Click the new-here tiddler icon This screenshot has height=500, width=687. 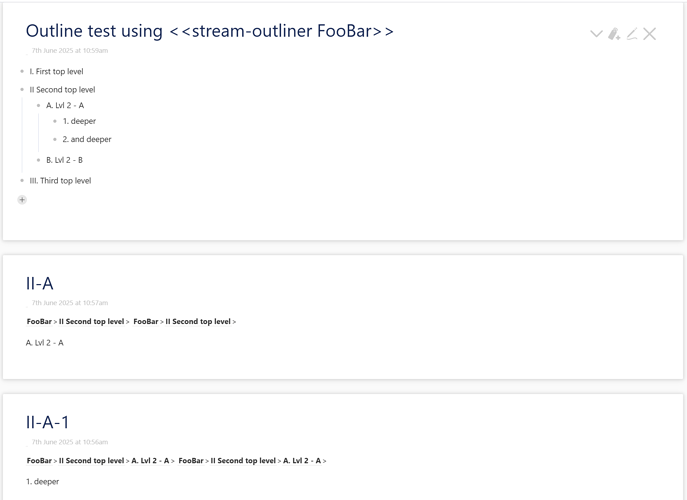pos(614,34)
